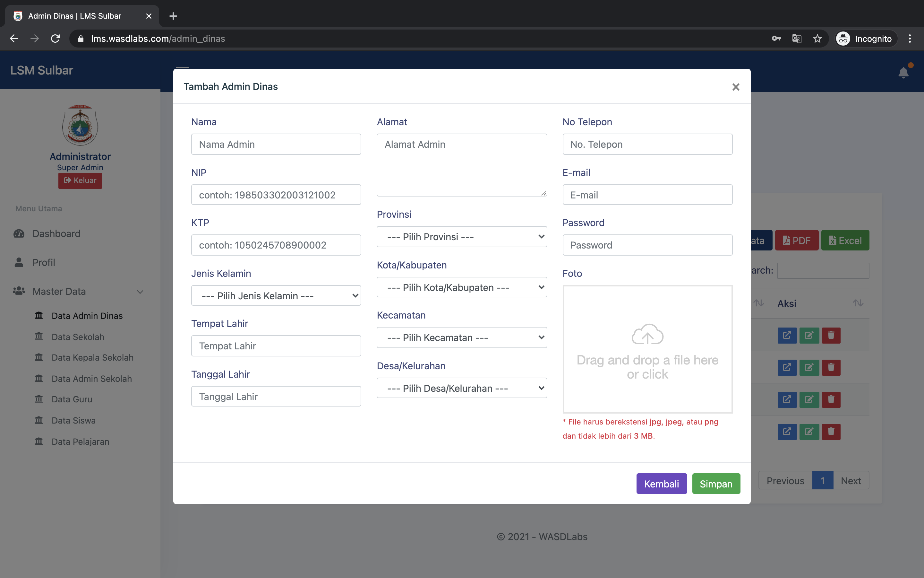Click the Kembali button
This screenshot has height=578, width=924.
pyautogui.click(x=662, y=484)
